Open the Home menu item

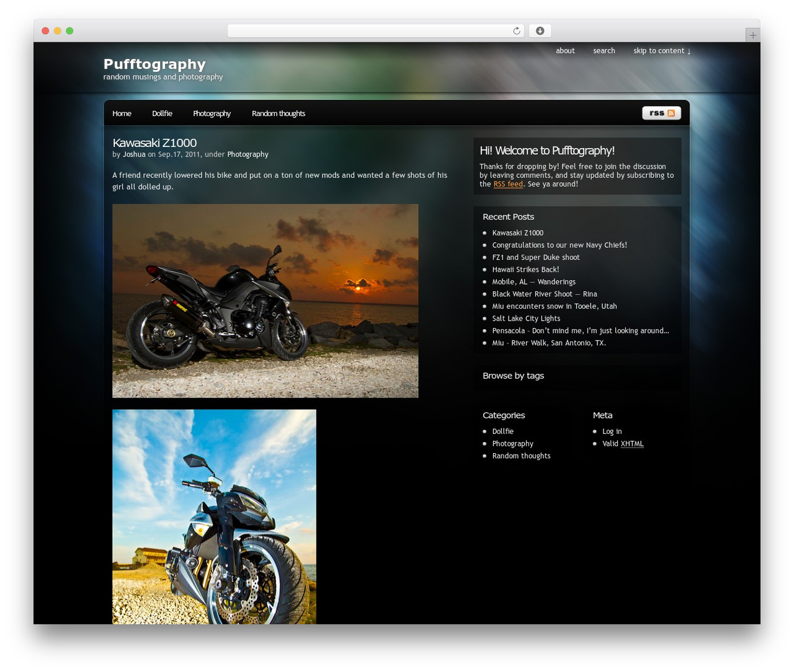[x=122, y=113]
